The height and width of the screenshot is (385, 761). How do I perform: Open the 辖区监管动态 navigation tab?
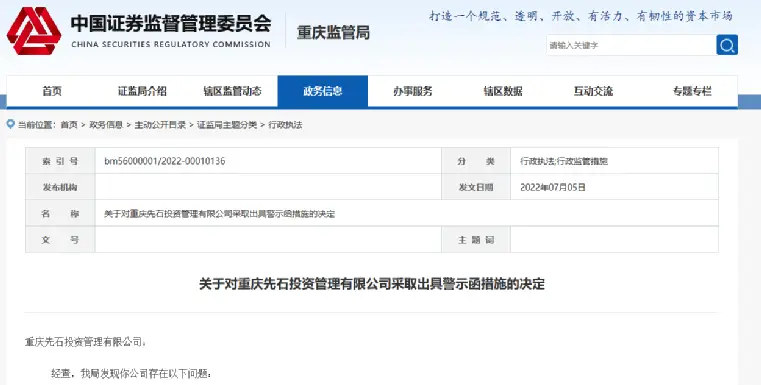pos(232,91)
